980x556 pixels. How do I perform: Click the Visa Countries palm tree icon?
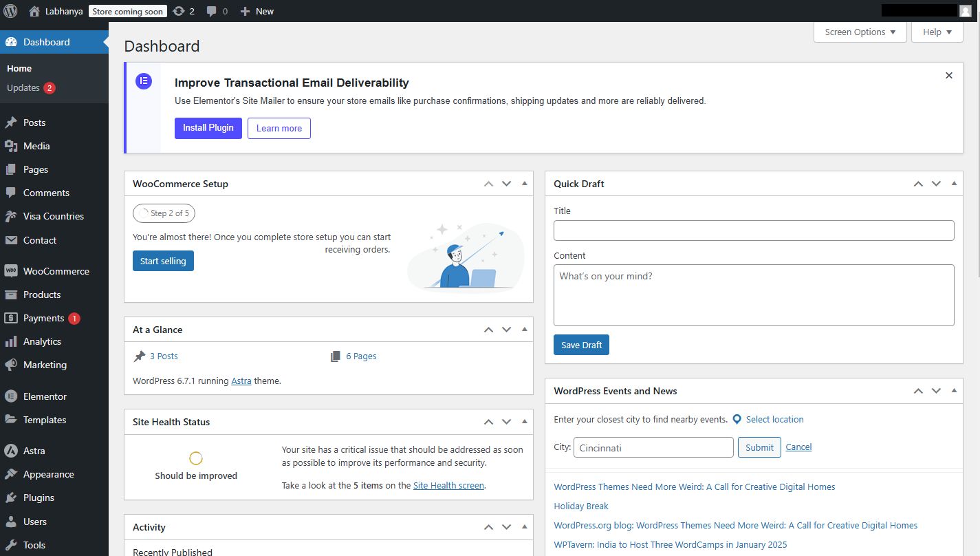tap(11, 216)
